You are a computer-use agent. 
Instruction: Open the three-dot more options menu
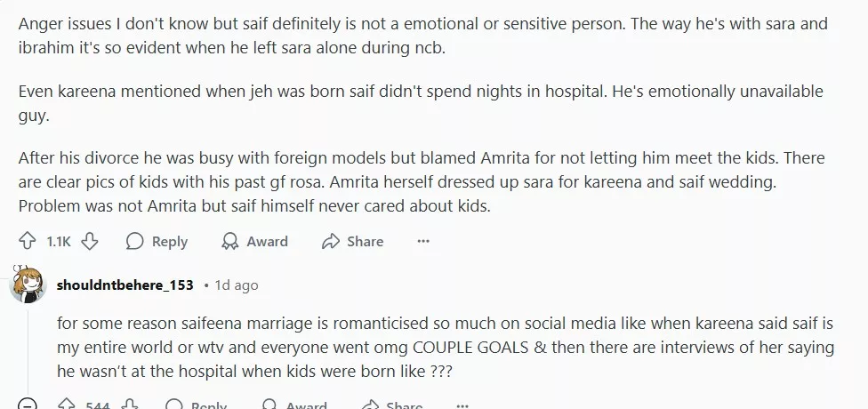tap(423, 241)
